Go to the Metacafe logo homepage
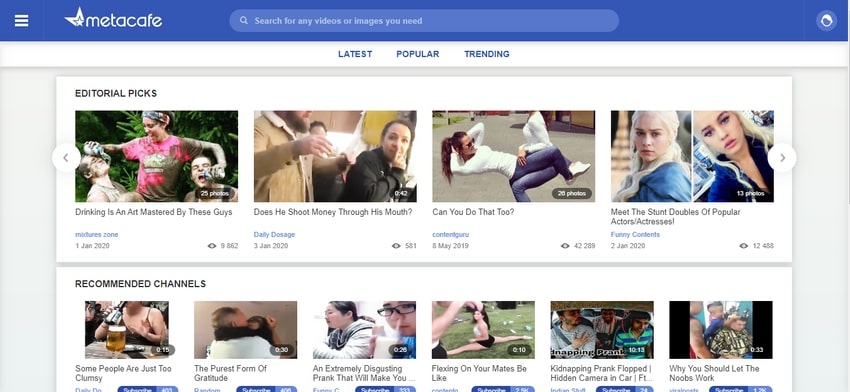Image resolution: width=850 pixels, height=392 pixels. point(113,18)
